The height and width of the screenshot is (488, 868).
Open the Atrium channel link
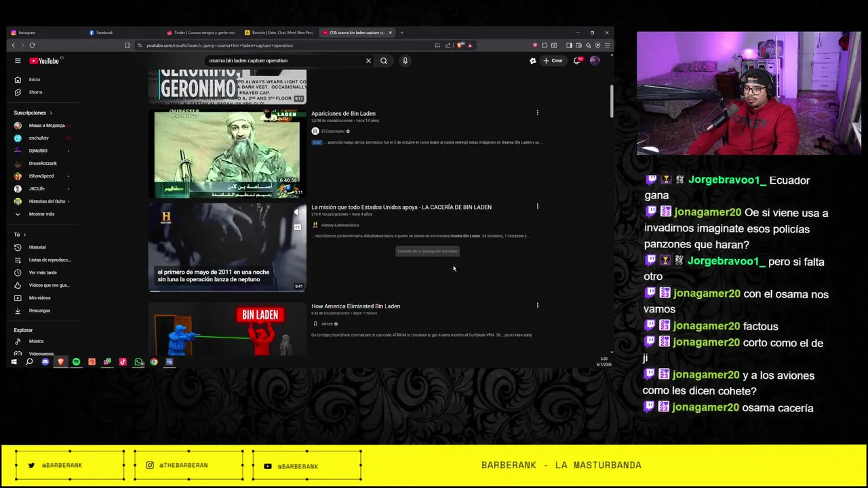[327, 324]
